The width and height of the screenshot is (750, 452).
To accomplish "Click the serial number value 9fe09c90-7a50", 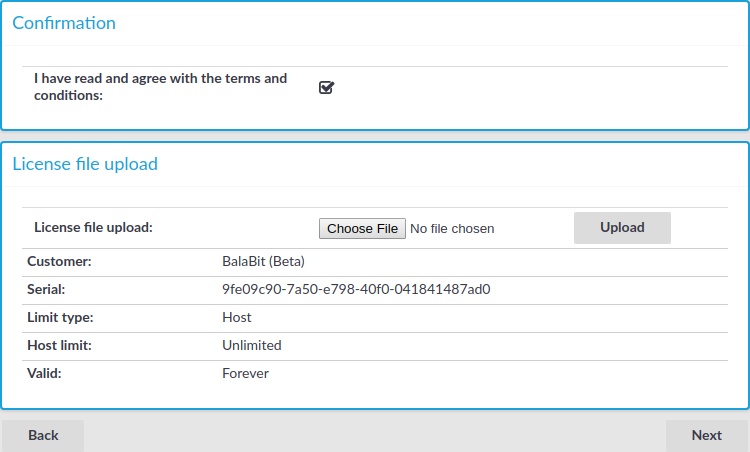I will pyautogui.click(x=356, y=289).
